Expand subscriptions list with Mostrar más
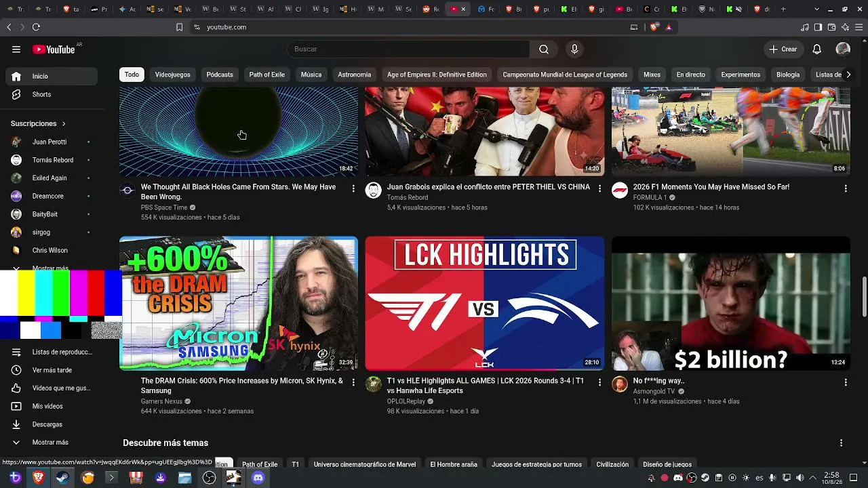The width and height of the screenshot is (868, 488). click(50, 268)
